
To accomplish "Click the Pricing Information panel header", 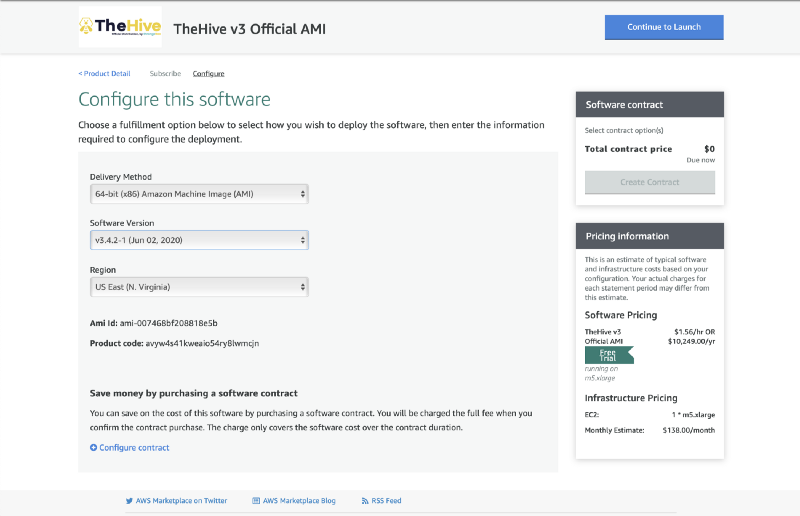I will pos(649,236).
